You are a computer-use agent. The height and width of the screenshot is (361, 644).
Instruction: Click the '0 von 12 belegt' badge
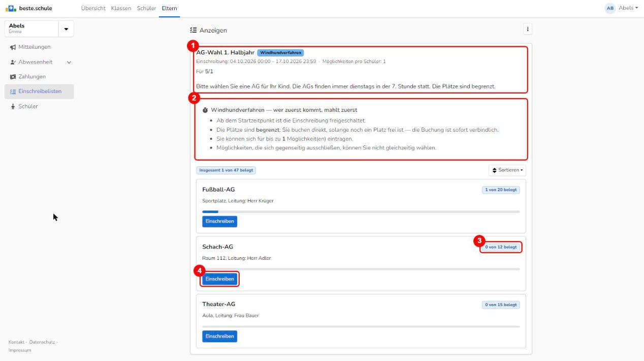tap(501, 248)
